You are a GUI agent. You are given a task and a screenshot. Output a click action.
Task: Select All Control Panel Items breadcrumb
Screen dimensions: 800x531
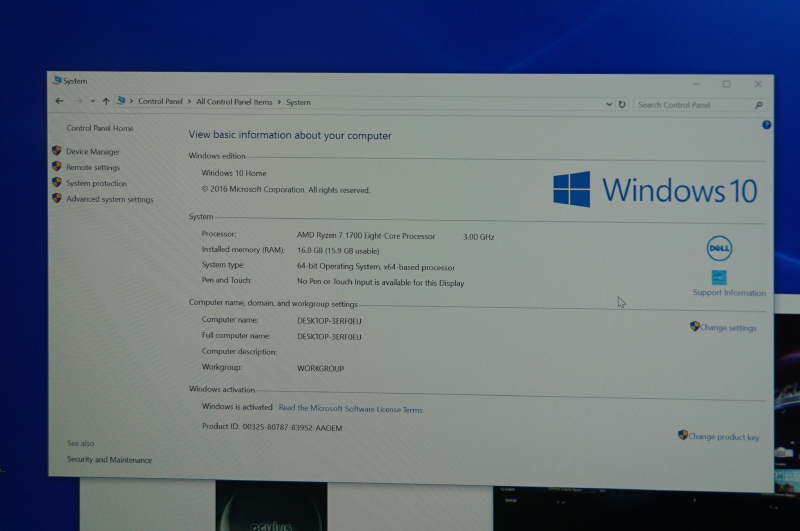[234, 102]
